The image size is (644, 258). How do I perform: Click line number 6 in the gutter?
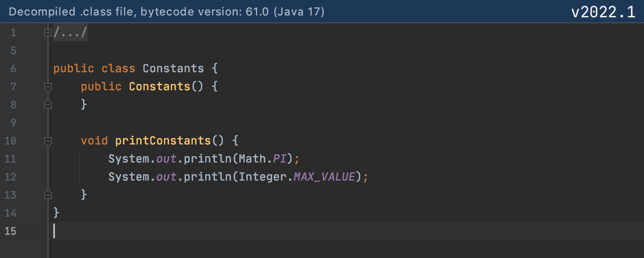(x=13, y=69)
